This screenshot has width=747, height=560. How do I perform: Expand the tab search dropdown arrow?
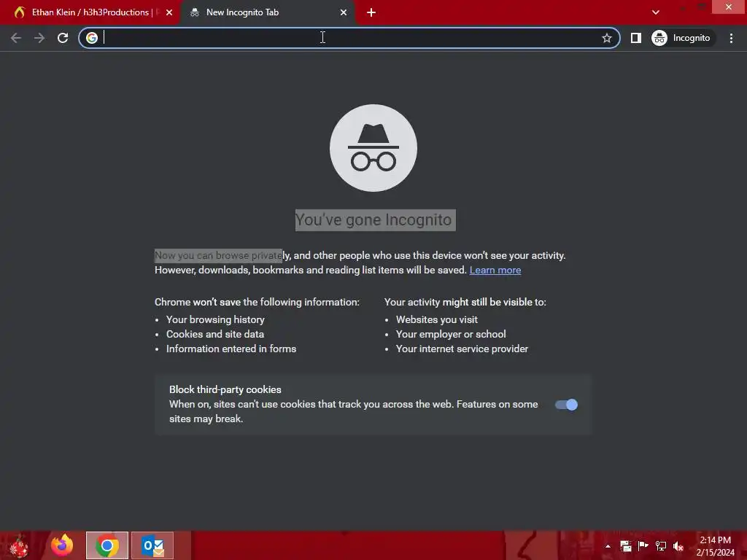[656, 12]
